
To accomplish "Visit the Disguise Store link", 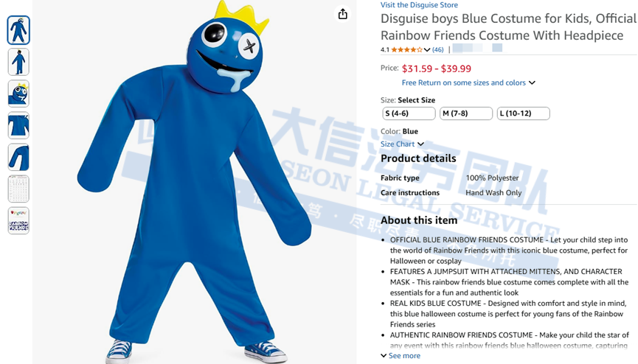I will (x=419, y=5).
